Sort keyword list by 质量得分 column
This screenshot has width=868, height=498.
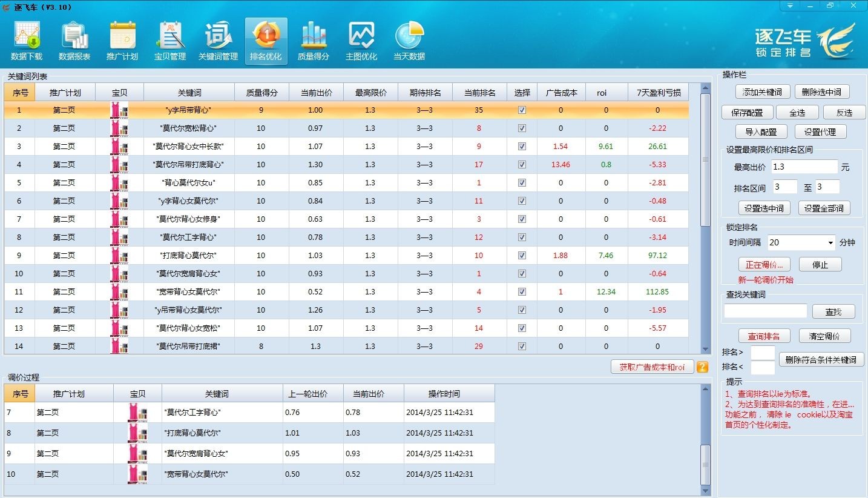[261, 93]
